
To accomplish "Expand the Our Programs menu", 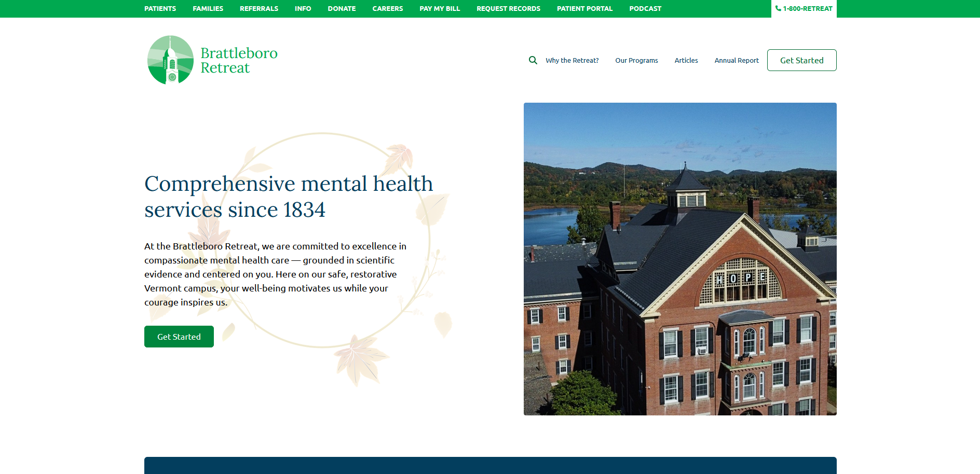I will [x=636, y=61].
